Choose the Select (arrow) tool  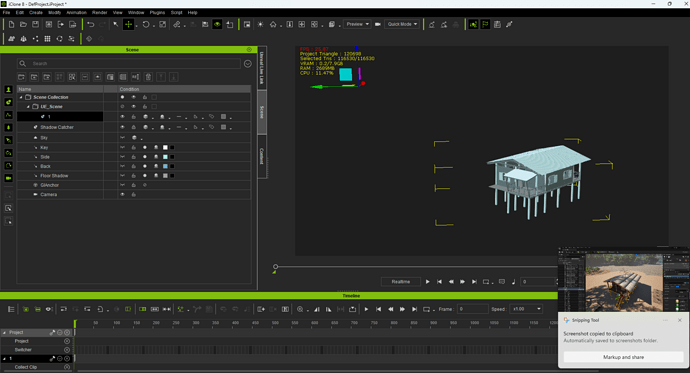click(x=116, y=24)
